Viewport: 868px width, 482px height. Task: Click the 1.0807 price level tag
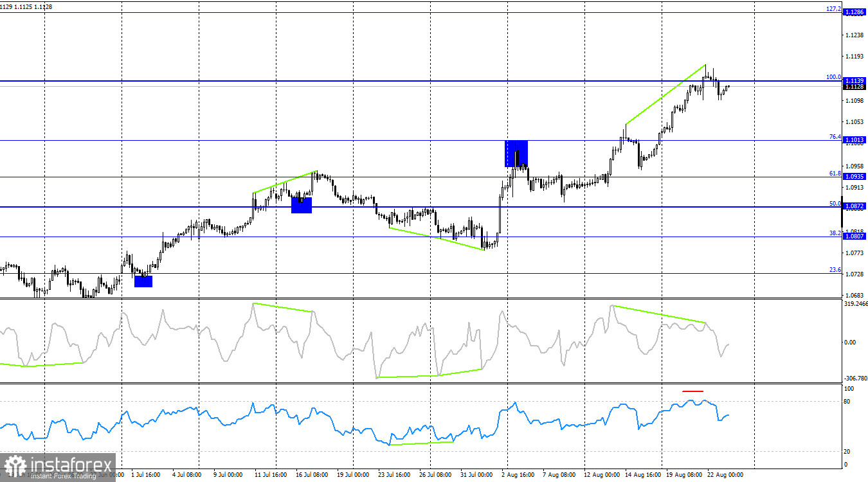(x=854, y=237)
